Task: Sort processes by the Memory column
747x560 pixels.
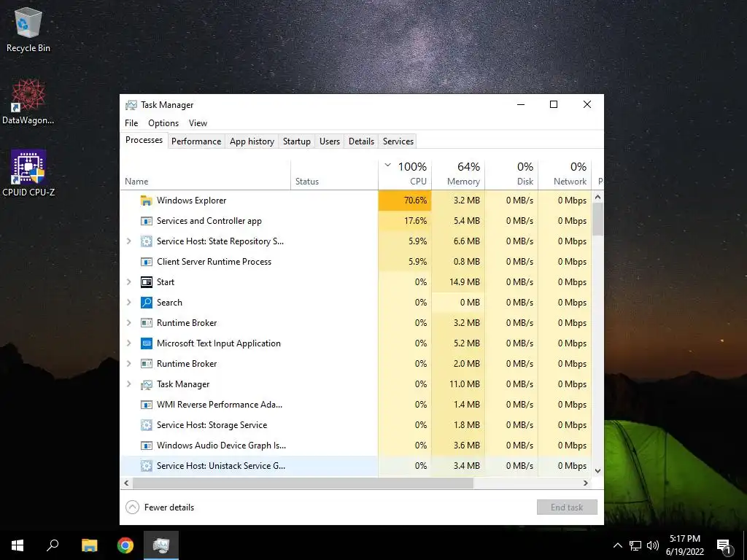Action: (458, 174)
